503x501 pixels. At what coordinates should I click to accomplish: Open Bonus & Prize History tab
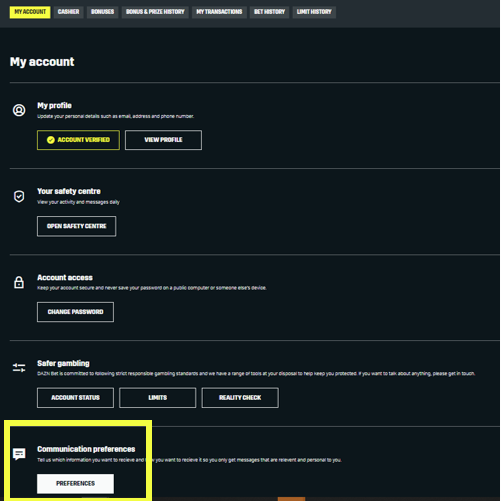pyautogui.click(x=155, y=12)
